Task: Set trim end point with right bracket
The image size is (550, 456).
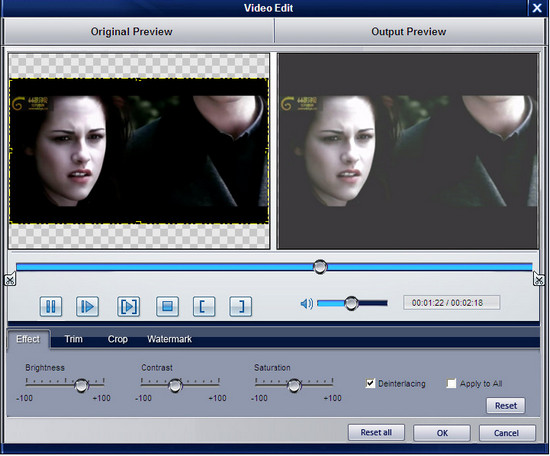Action: 241,307
